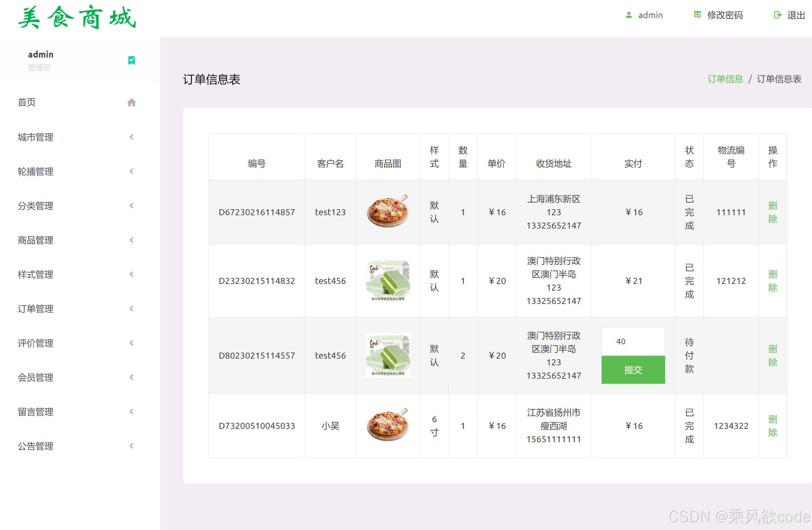This screenshot has height=530, width=812.
Task: Open 公告管理 from the sidebar
Action: point(35,446)
